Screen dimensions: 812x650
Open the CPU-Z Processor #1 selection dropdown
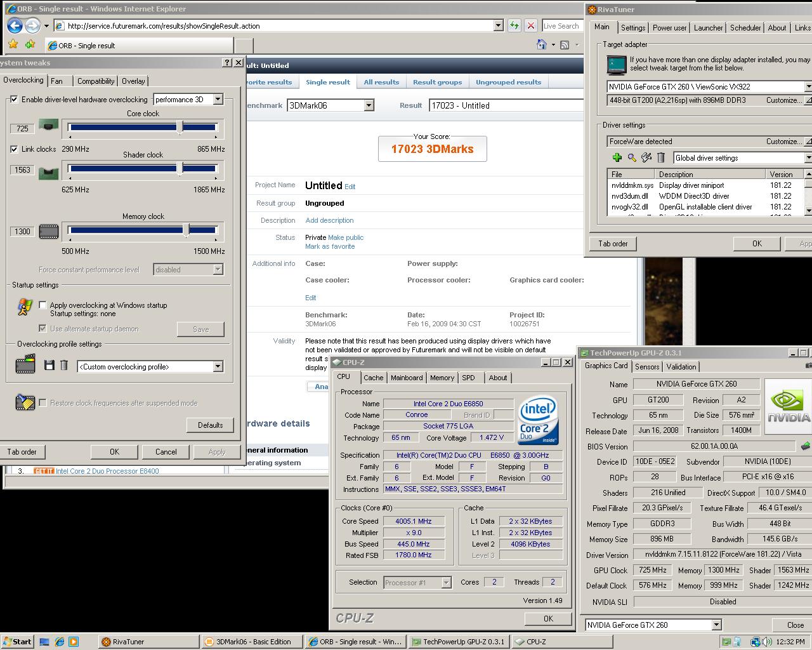point(446,582)
